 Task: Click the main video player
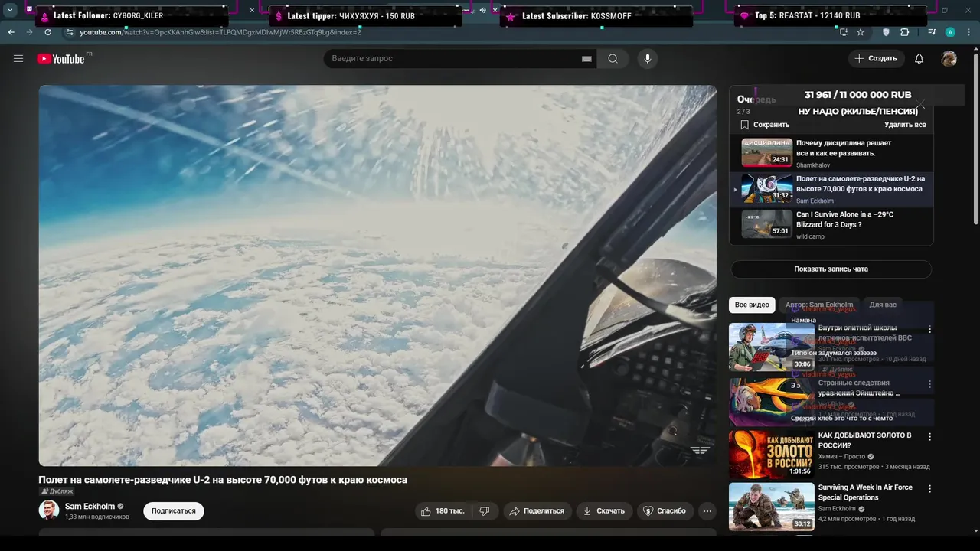coord(377,275)
